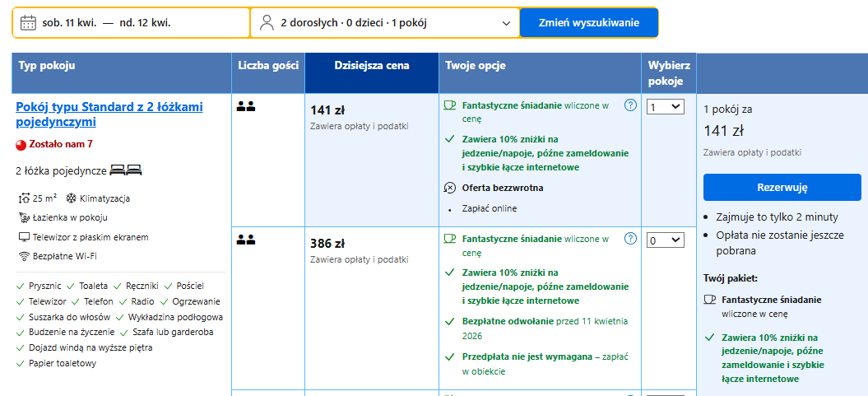The width and height of the screenshot is (868, 396).
Task: Click the guest occupancy icon in 386 zł row
Action: [x=246, y=240]
